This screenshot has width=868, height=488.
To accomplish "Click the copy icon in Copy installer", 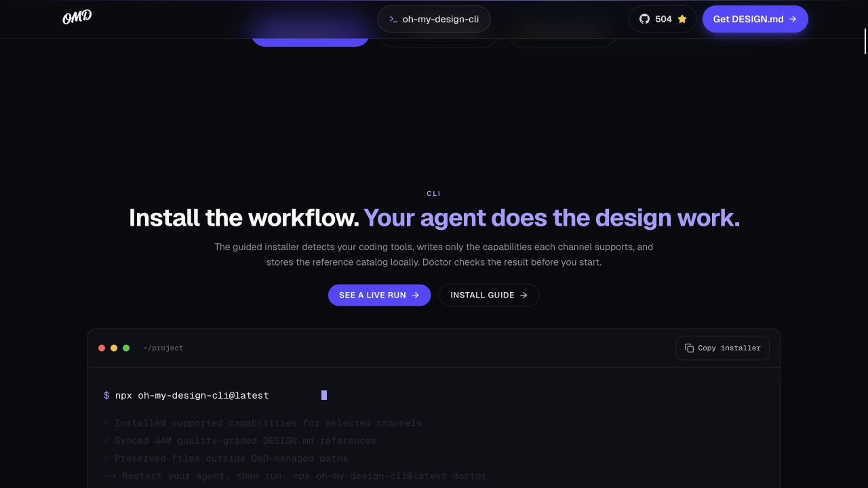I will (x=689, y=348).
